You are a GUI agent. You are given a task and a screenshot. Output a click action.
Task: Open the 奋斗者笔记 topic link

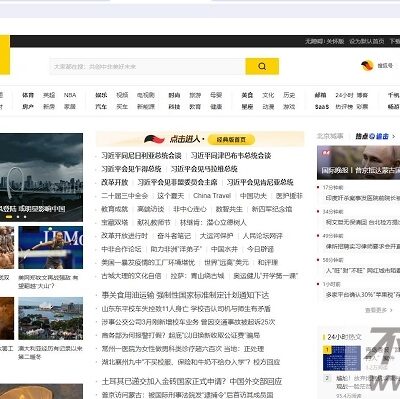point(174,236)
